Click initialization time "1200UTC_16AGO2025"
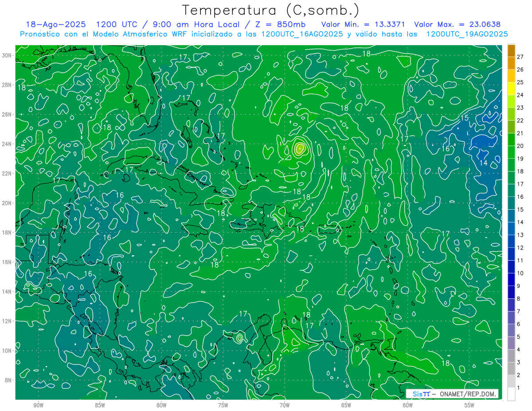This screenshot has height=411, width=532. point(302,34)
